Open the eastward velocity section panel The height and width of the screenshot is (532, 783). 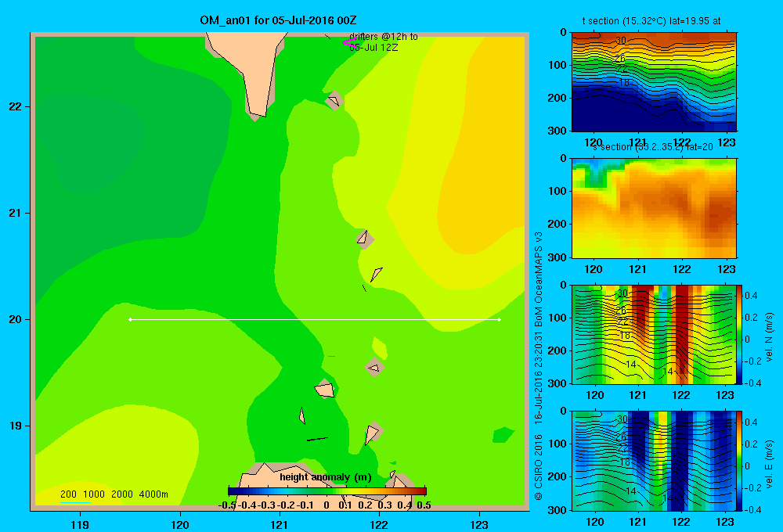(x=654, y=461)
